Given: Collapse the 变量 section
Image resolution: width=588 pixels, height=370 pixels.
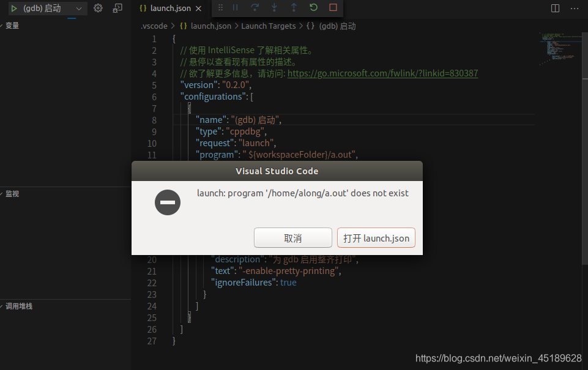Looking at the screenshot, I should 12,26.
